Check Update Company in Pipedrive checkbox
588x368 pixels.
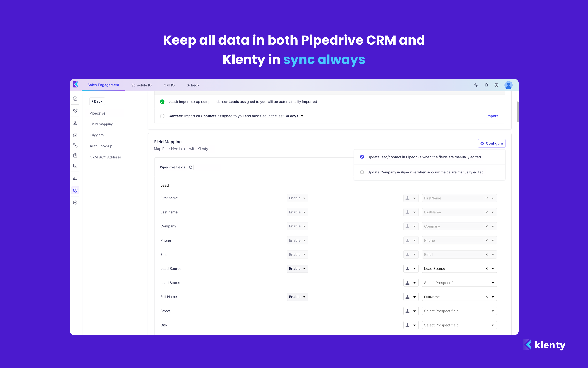(362, 172)
